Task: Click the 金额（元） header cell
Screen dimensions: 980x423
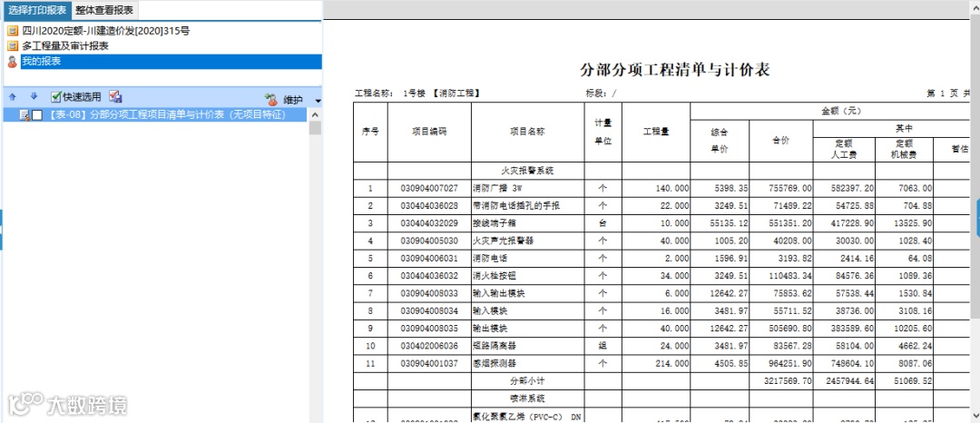Action: click(841, 112)
